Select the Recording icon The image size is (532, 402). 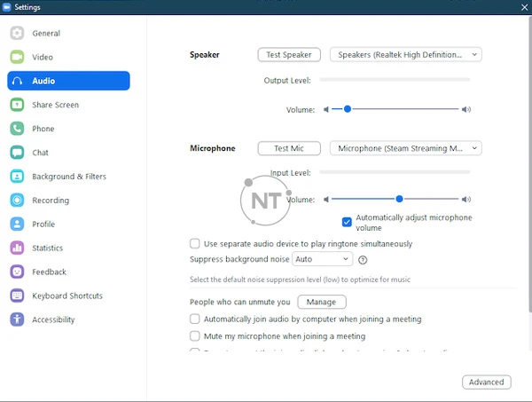pos(17,201)
